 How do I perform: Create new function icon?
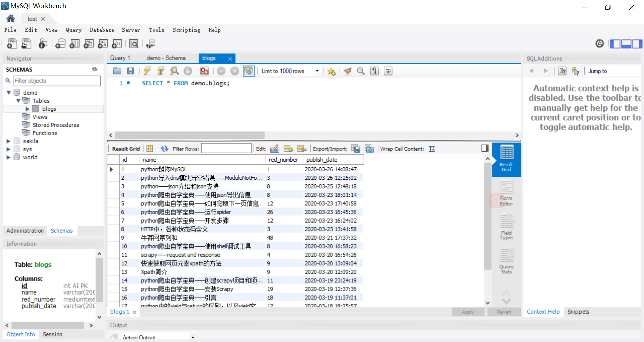(x=117, y=44)
